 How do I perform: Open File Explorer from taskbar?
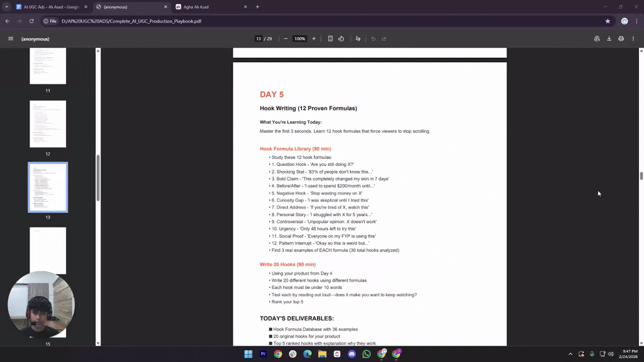[x=322, y=354]
